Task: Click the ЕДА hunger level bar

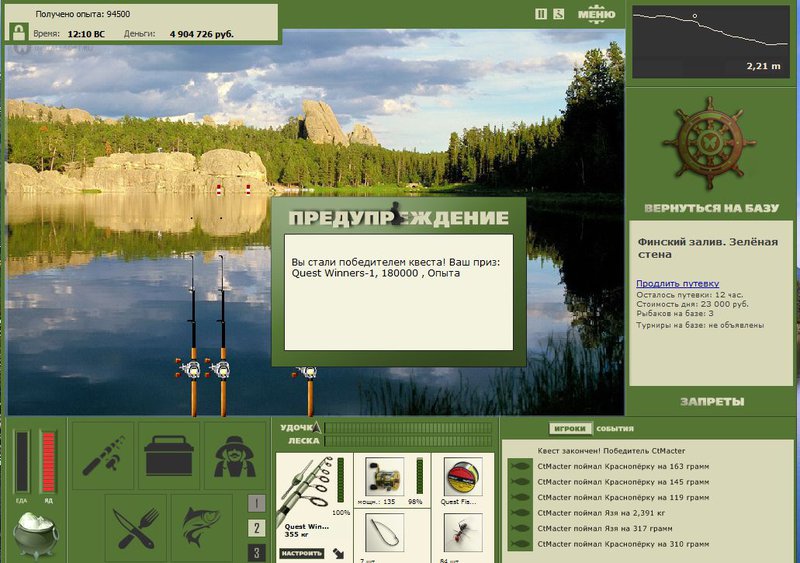Action: tap(21, 462)
